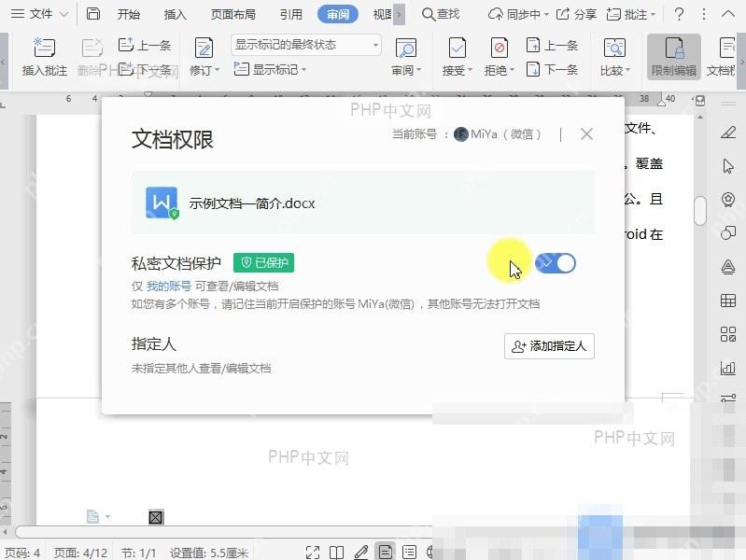Click the ruler toggle icon beside ruler
This screenshot has height=560, width=746.
point(700,101)
